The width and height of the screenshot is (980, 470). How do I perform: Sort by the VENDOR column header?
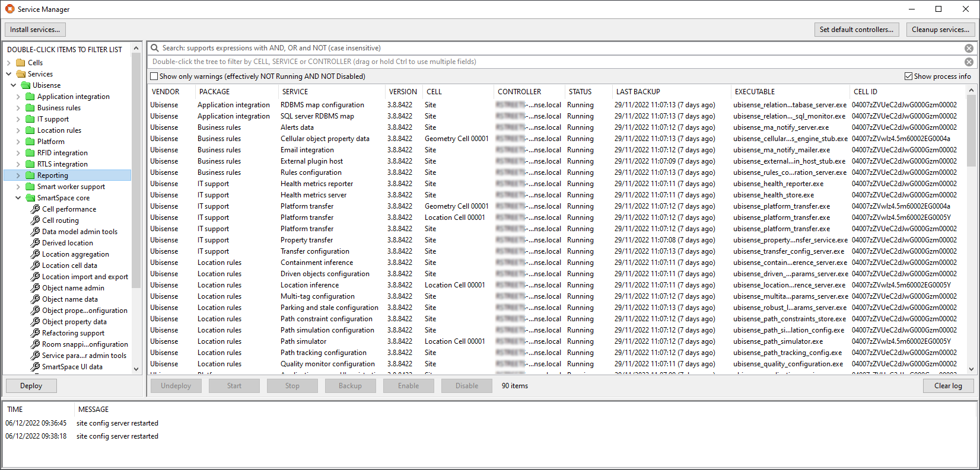pyautogui.click(x=171, y=92)
